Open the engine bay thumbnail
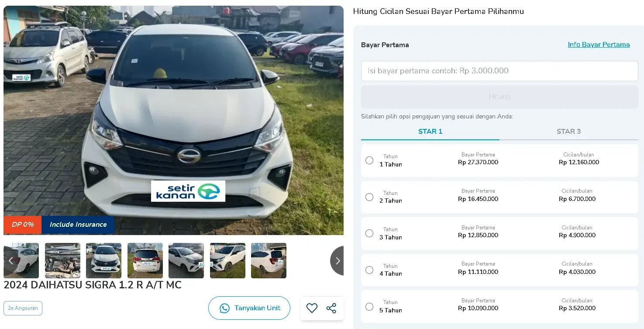Screen dimensions: 644x329 pyautogui.click(x=62, y=261)
